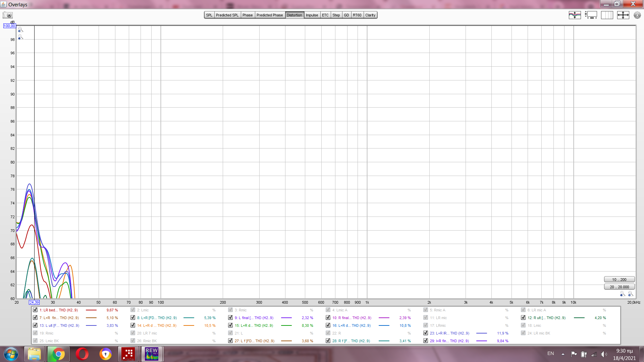
Task: Uncheck the 14: L+R d THD trace
Action: pos(133,325)
